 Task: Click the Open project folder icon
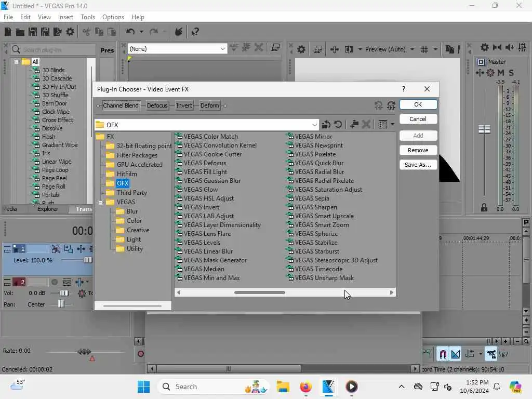click(x=20, y=32)
